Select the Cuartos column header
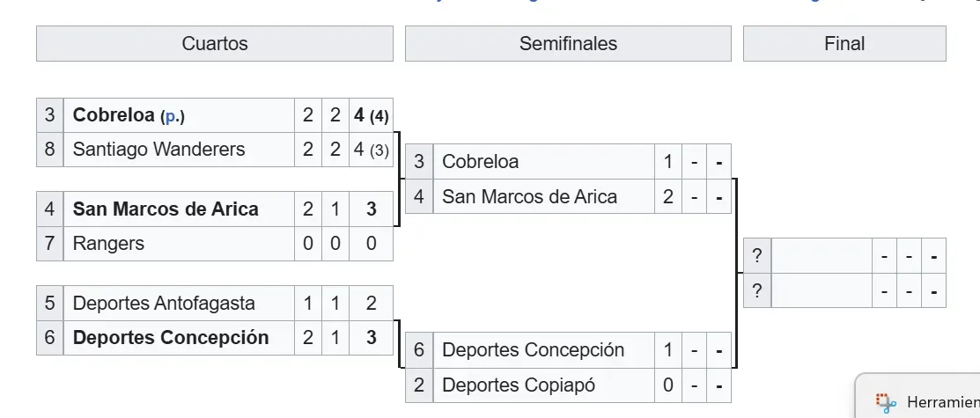 point(215,44)
